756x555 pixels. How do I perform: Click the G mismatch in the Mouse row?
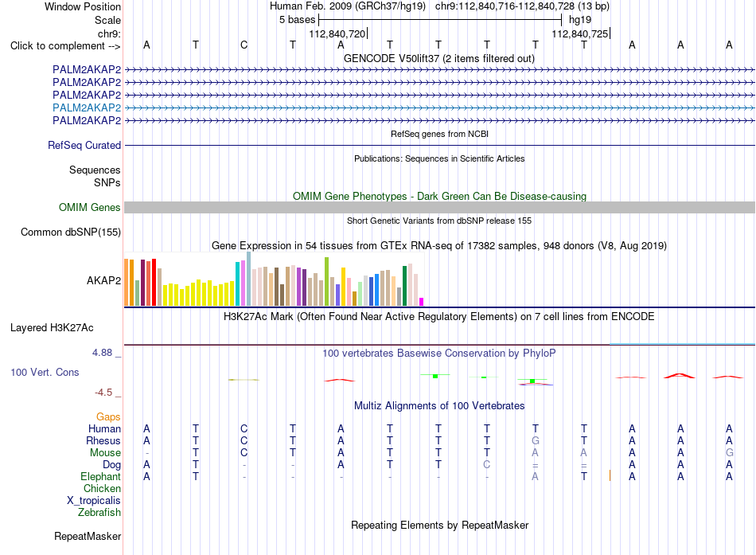coord(730,453)
